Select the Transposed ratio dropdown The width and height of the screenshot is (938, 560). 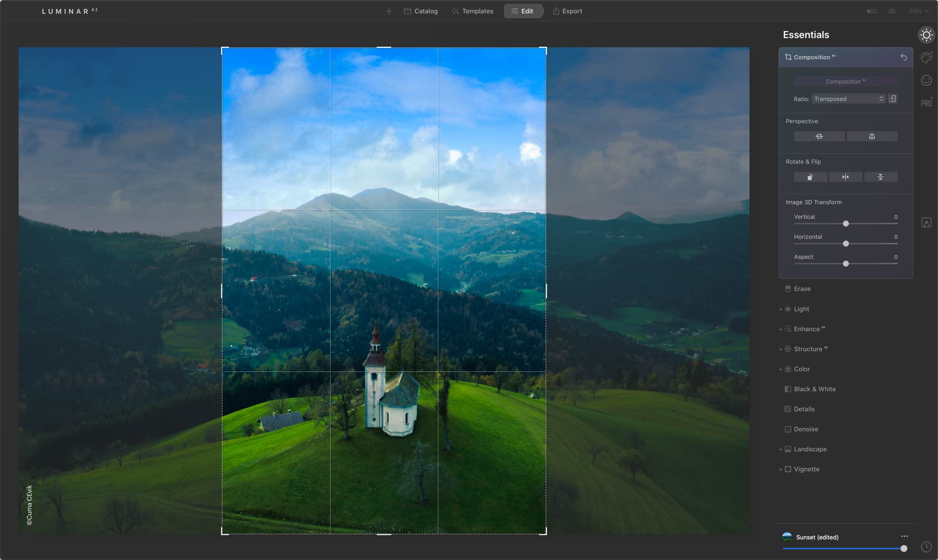[x=848, y=98]
